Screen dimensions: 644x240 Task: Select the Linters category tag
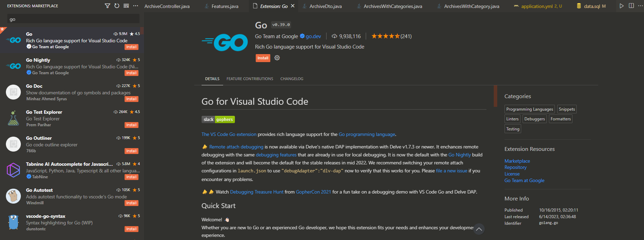click(x=512, y=119)
